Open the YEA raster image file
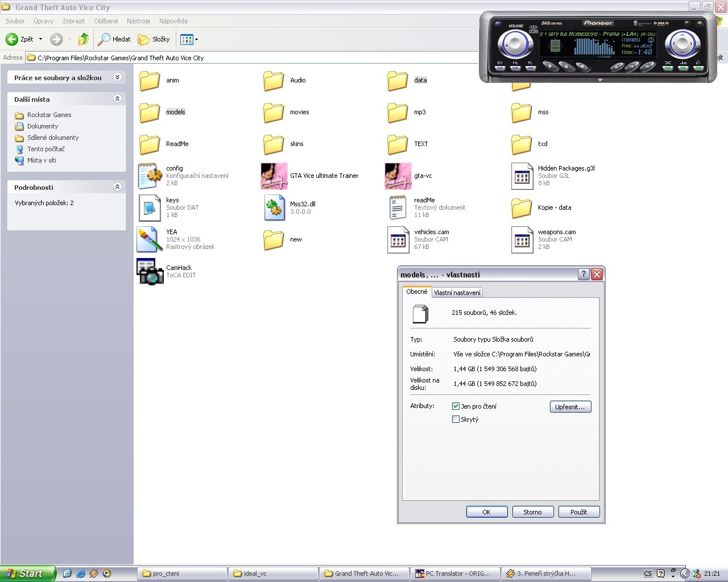Image resolution: width=728 pixels, height=582 pixels. [150, 239]
